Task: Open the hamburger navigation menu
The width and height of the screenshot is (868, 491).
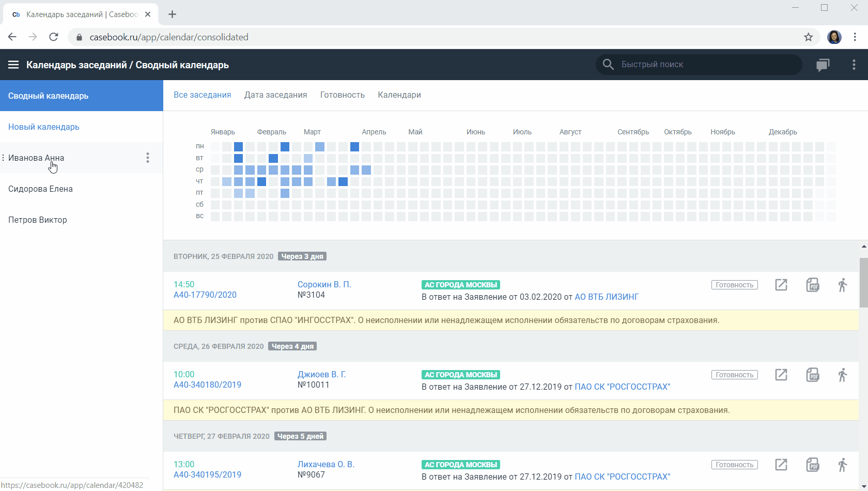Action: [13, 65]
